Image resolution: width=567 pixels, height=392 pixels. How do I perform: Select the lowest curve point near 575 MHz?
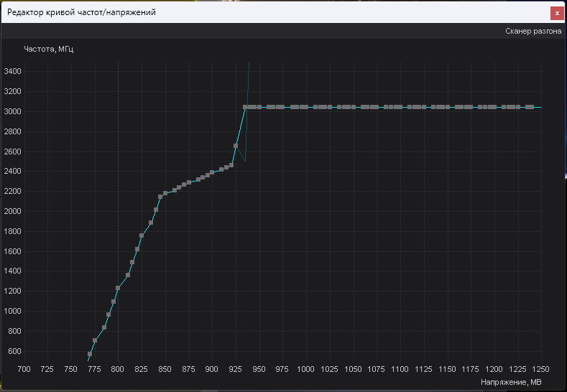90,354
